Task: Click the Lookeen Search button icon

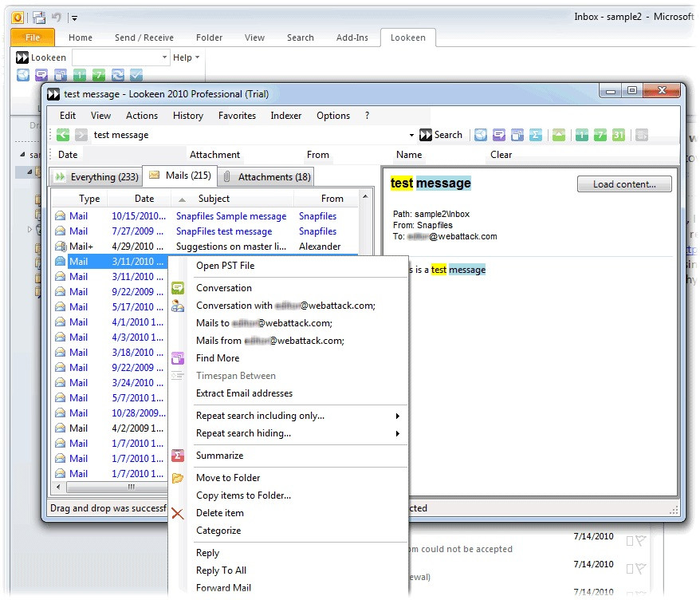Action: 426,135
